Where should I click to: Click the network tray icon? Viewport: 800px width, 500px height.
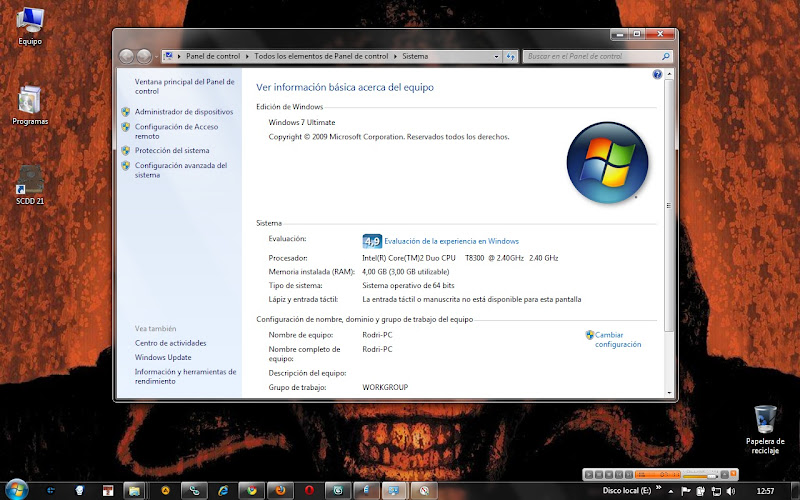[716, 491]
